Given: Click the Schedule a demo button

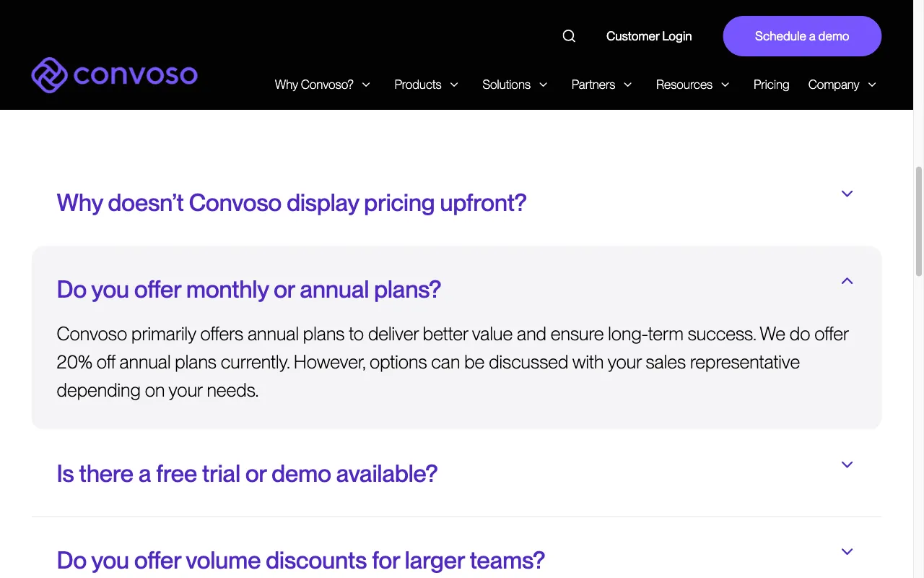Looking at the screenshot, I should (x=802, y=36).
